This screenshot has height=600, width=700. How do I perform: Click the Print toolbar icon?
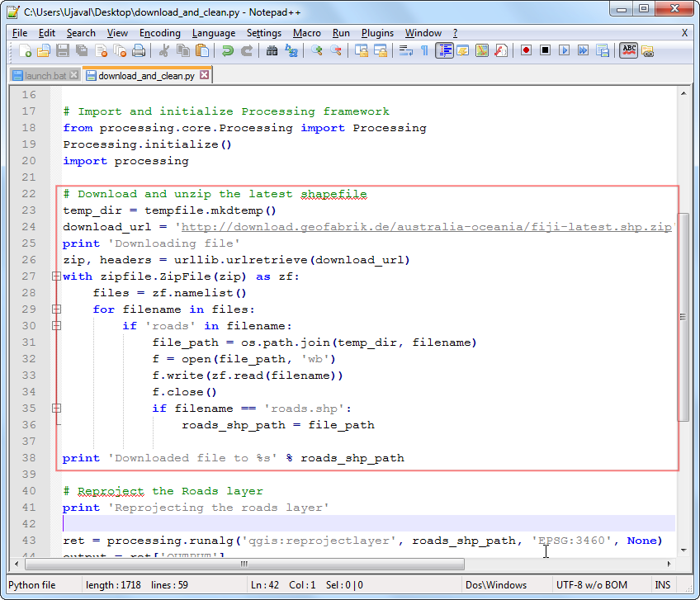139,50
